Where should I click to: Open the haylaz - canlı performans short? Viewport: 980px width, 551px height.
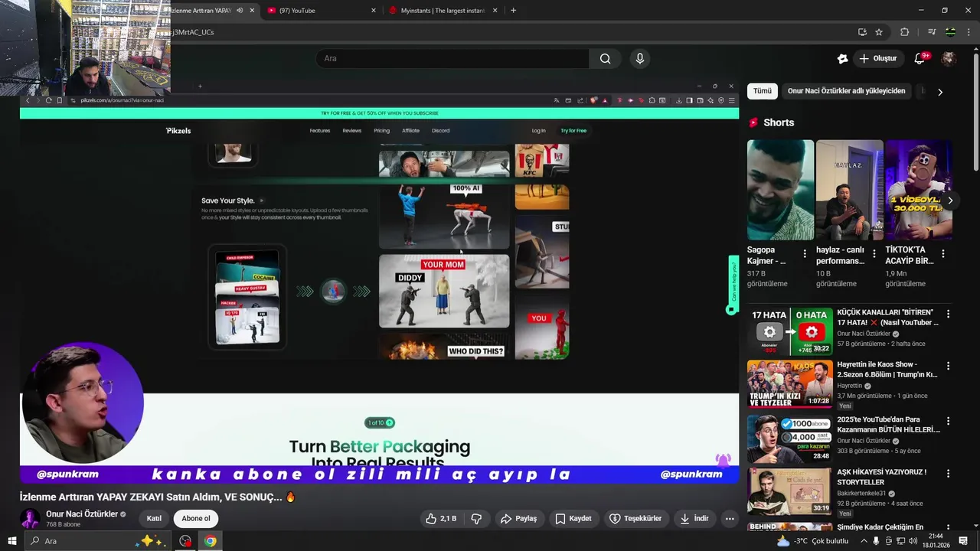(x=849, y=190)
